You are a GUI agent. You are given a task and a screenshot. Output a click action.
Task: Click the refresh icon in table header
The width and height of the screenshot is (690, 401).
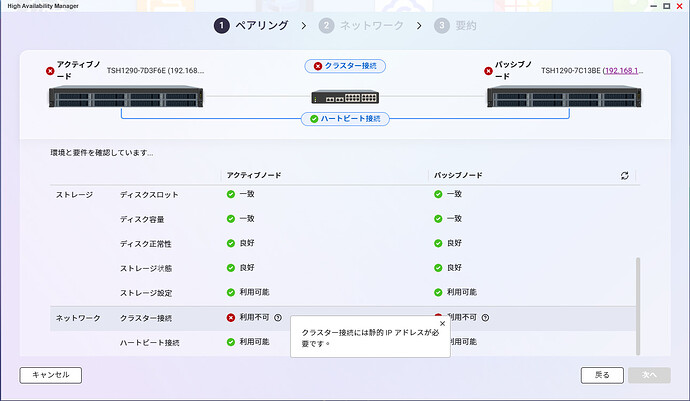coord(625,175)
